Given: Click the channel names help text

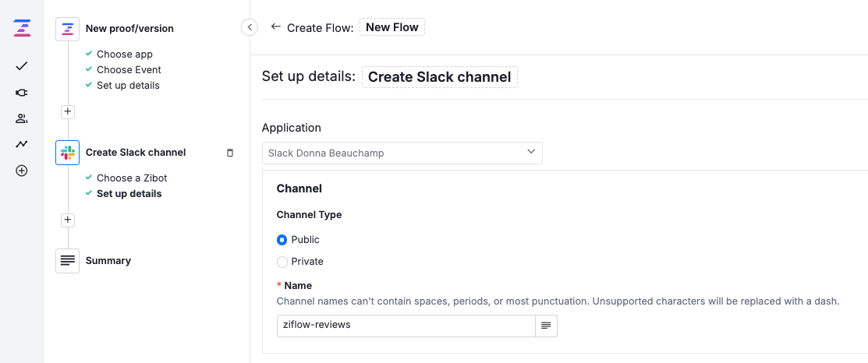Looking at the screenshot, I should click(x=558, y=301).
